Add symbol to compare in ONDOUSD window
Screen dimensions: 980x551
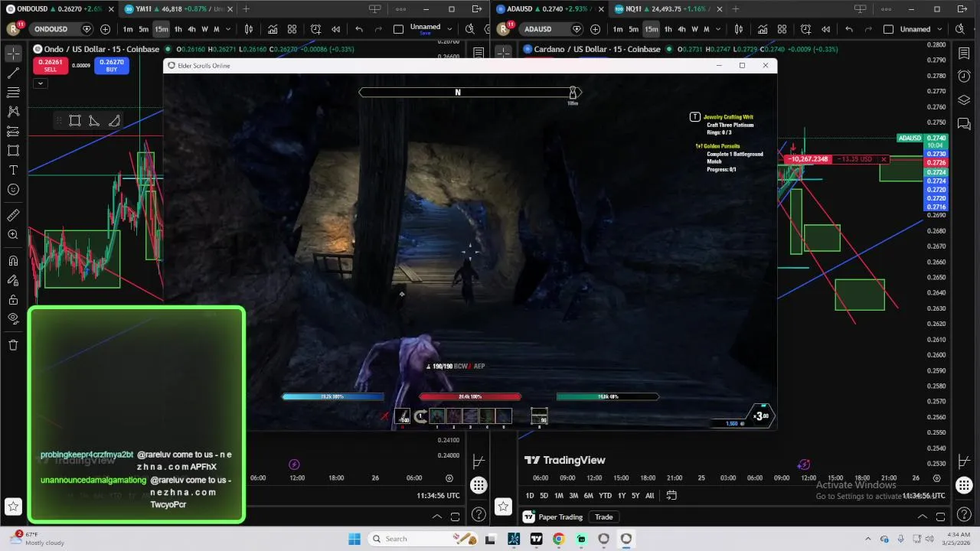105,29
